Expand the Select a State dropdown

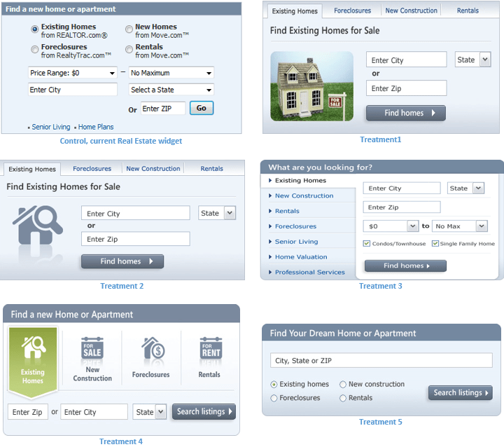point(171,90)
